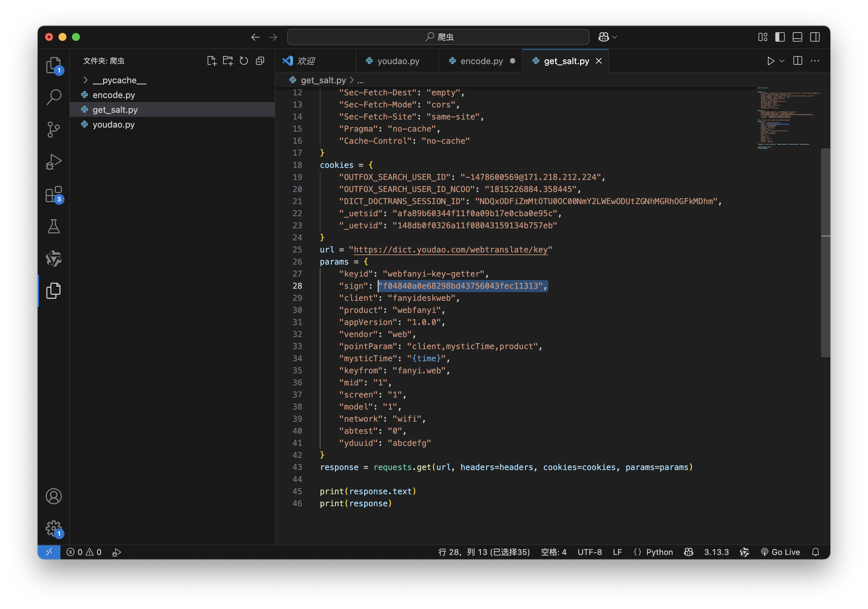Toggle the secondary side bar
The height and width of the screenshot is (609, 868).
tap(815, 37)
